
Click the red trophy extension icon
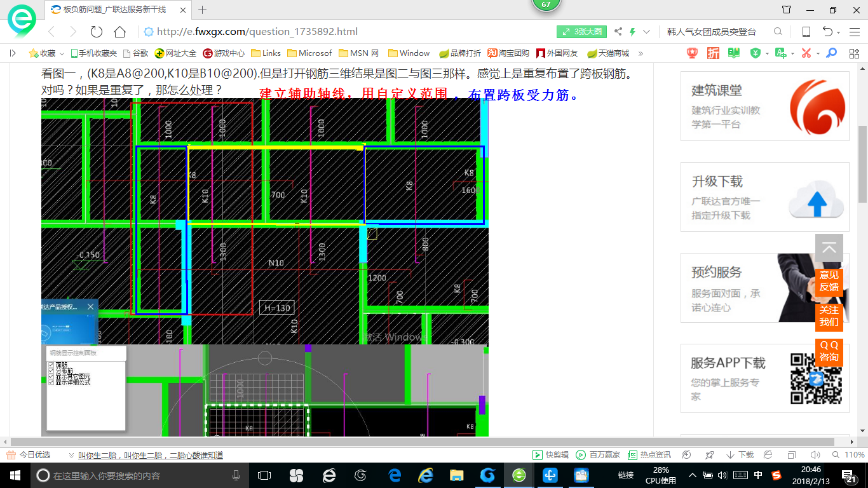(693, 53)
